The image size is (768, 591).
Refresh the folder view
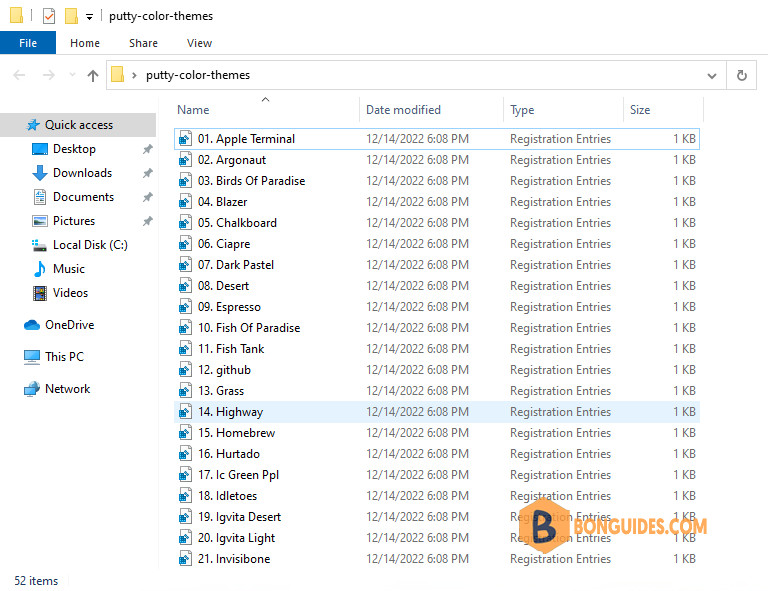coord(742,75)
